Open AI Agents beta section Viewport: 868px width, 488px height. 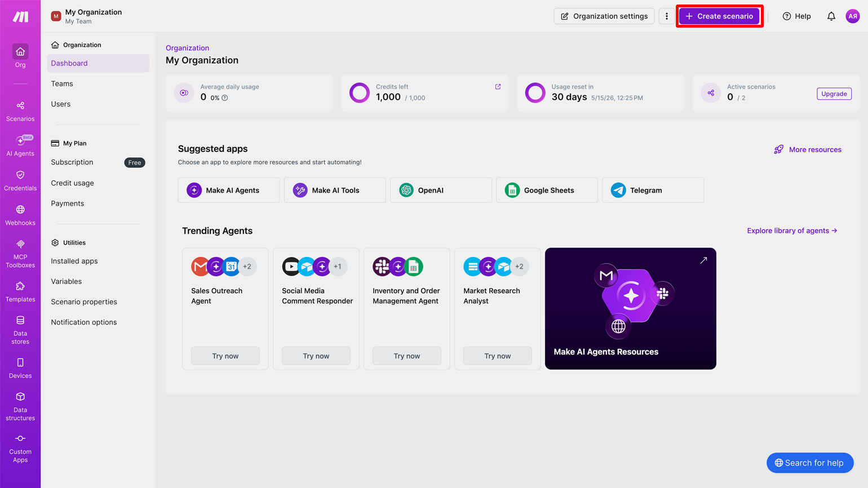(20, 145)
